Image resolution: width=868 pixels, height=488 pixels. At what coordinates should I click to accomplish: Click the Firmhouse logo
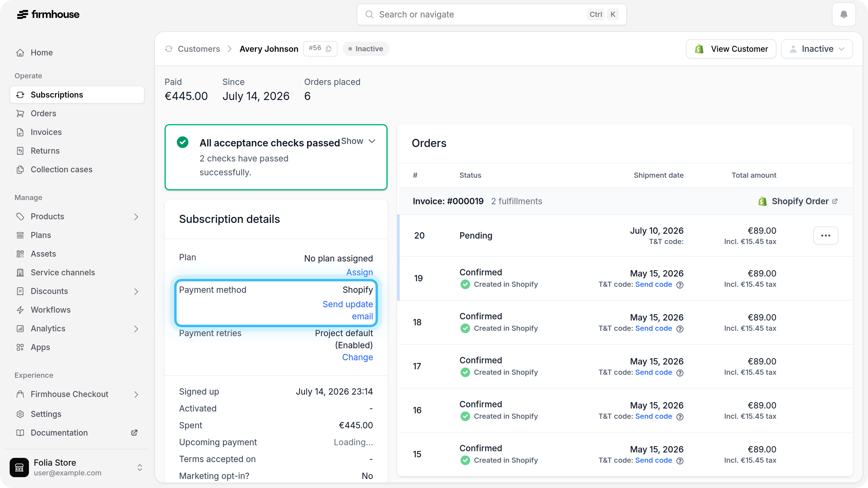(48, 14)
